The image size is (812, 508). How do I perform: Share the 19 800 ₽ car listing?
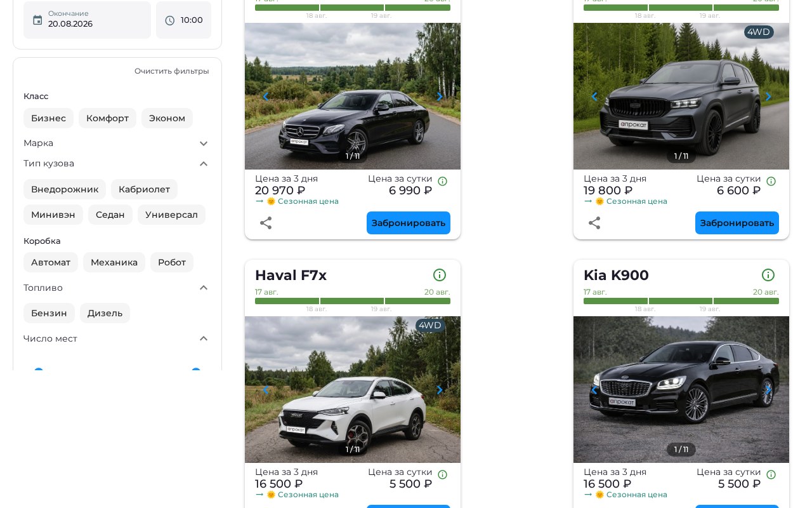[x=594, y=223]
